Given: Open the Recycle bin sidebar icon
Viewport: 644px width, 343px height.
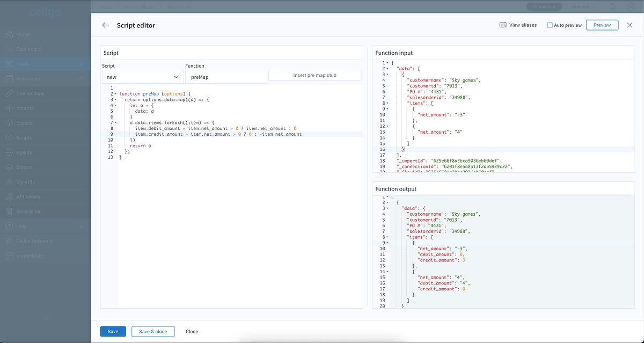Looking at the screenshot, I should click(x=9, y=211).
